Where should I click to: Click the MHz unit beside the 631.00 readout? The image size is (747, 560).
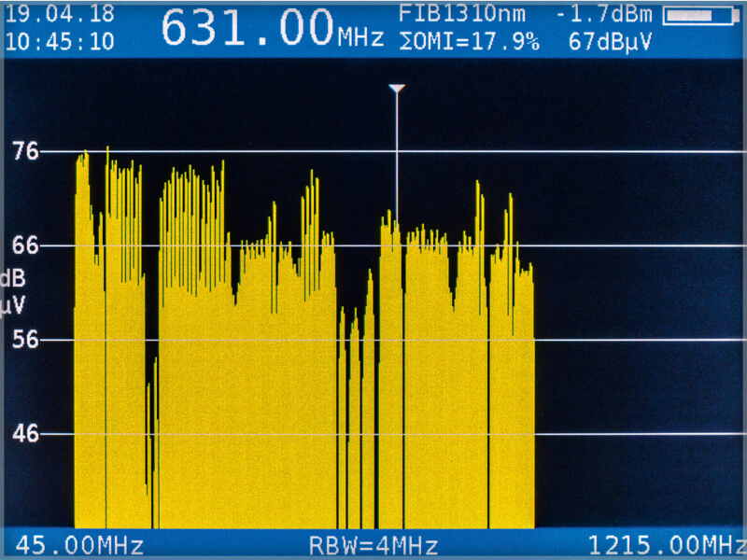click(x=361, y=38)
